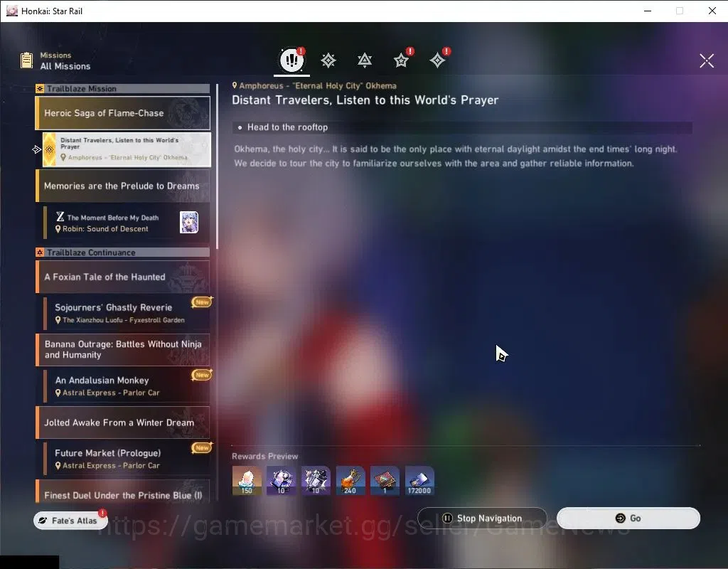Click the mission list scrollbar
The image size is (728, 569).
tap(217, 166)
